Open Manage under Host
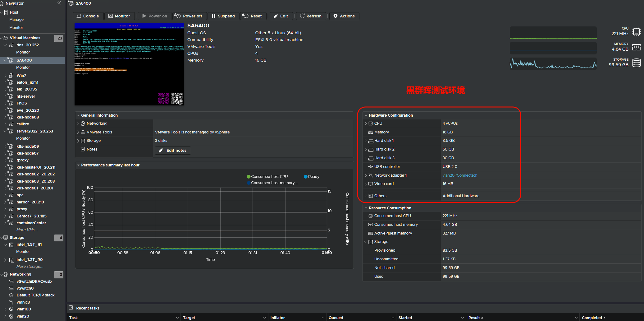This screenshot has height=321, width=644. 16,20
